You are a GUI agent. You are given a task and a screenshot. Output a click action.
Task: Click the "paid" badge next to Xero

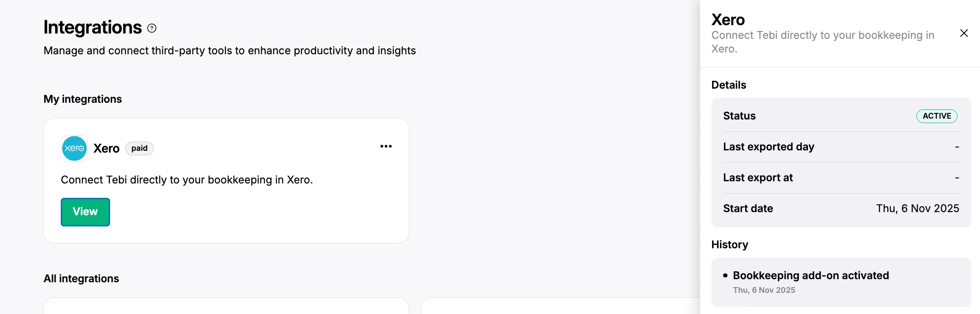pos(139,148)
